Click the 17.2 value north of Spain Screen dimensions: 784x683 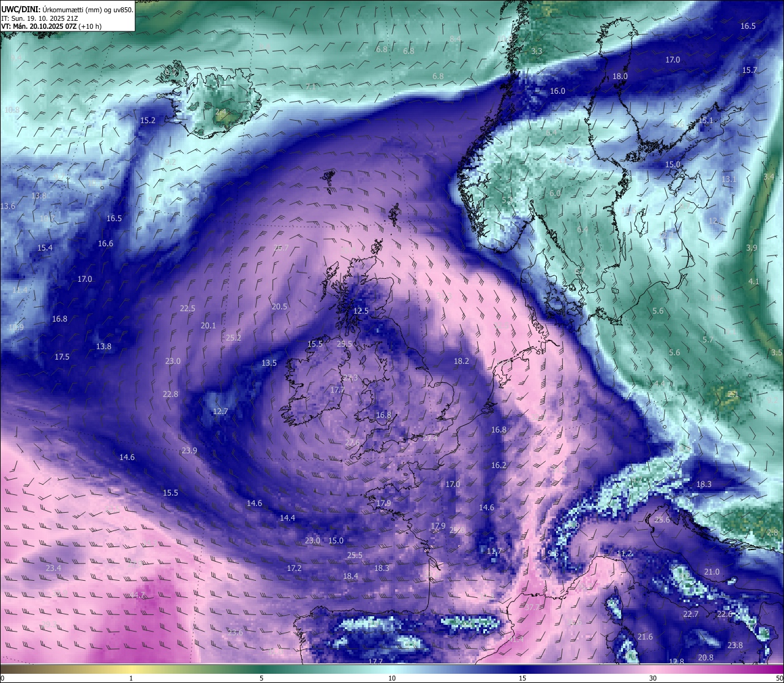(294, 568)
